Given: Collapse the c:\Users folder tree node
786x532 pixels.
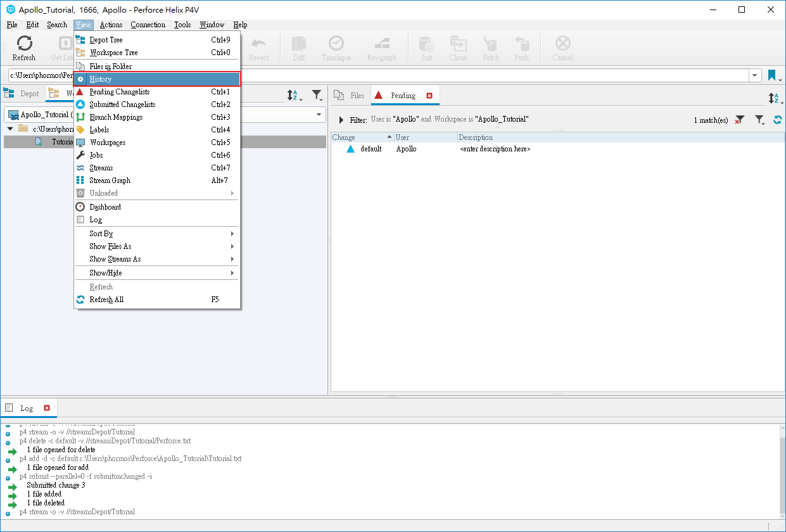Looking at the screenshot, I should click(x=10, y=129).
